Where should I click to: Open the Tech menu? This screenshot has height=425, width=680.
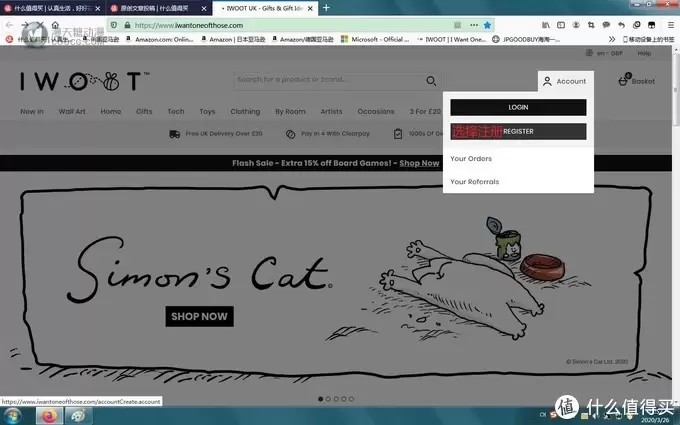point(176,111)
